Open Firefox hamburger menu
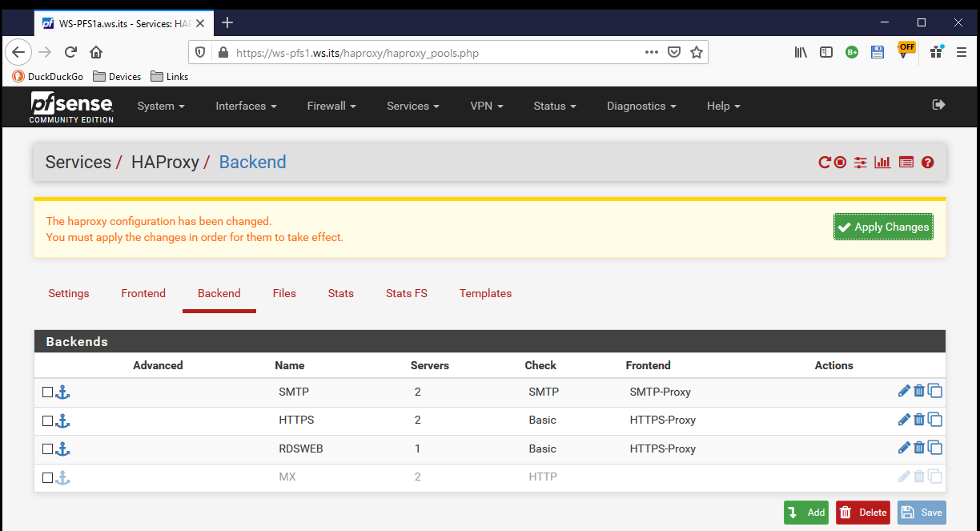Image resolution: width=980 pixels, height=531 pixels. tap(962, 52)
